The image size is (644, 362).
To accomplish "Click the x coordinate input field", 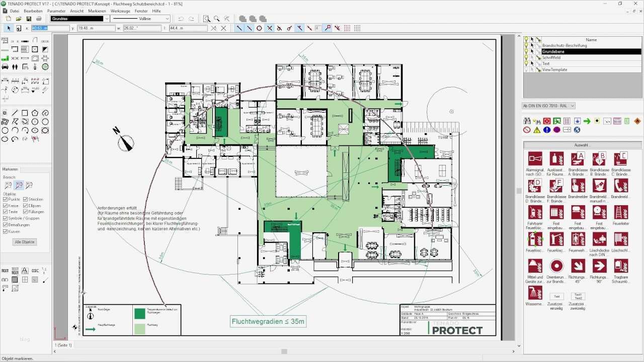I will 50,29.
